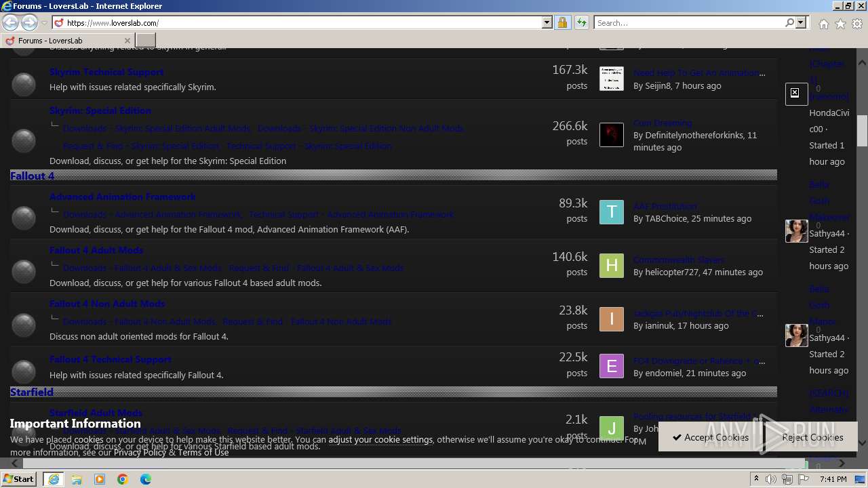This screenshot has width=868, height=488.
Task: Open Fallout 4 Technical Support forum
Action: tap(111, 359)
